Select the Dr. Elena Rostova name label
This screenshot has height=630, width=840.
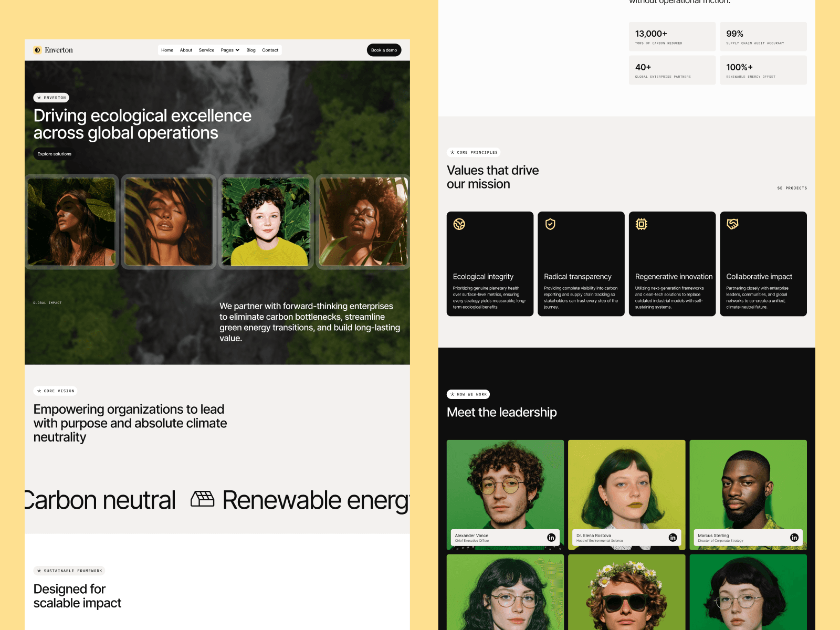click(593, 535)
